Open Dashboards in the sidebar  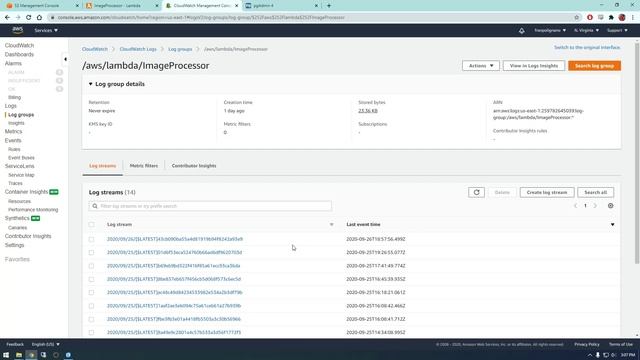tap(19, 54)
